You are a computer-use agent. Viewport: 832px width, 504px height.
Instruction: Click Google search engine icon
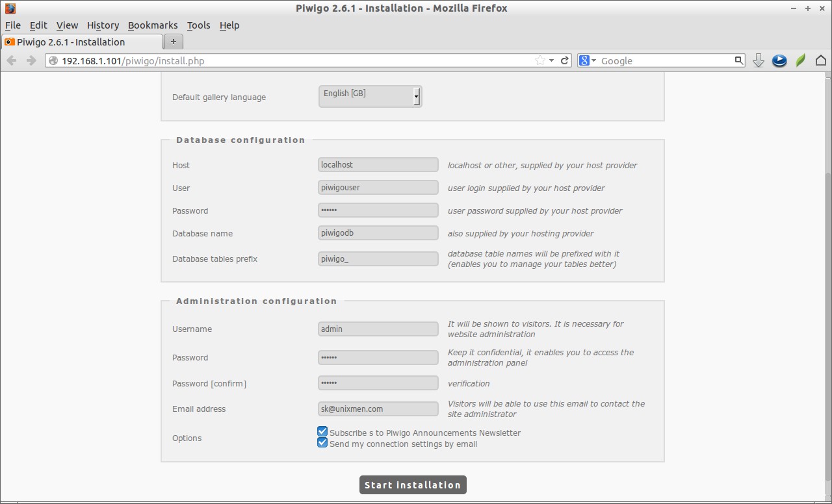584,60
